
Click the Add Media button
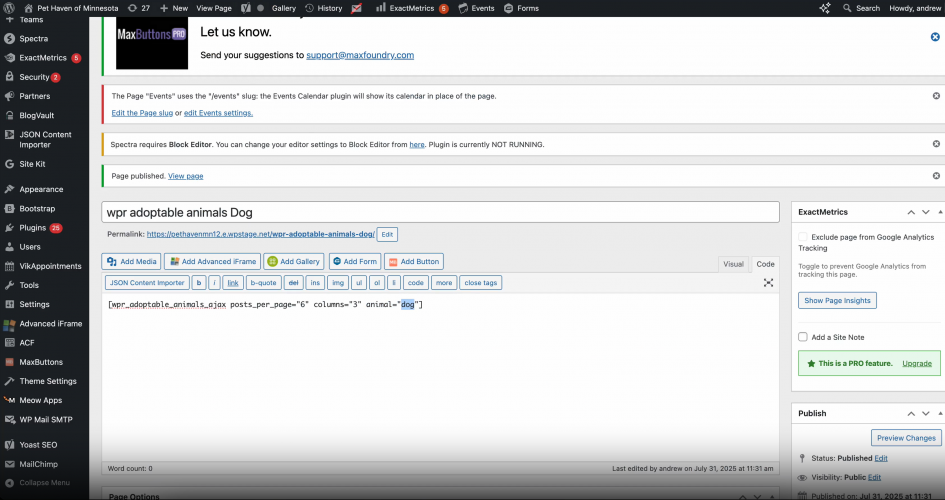click(131, 261)
